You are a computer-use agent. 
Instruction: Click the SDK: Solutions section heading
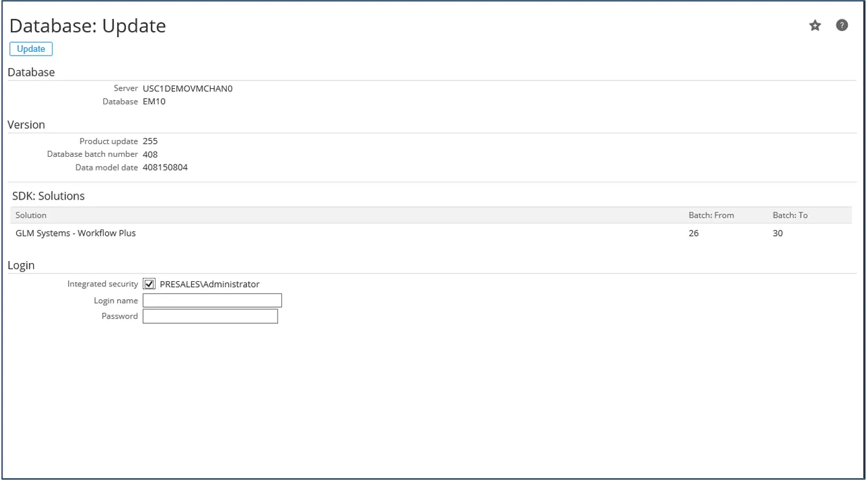49,196
